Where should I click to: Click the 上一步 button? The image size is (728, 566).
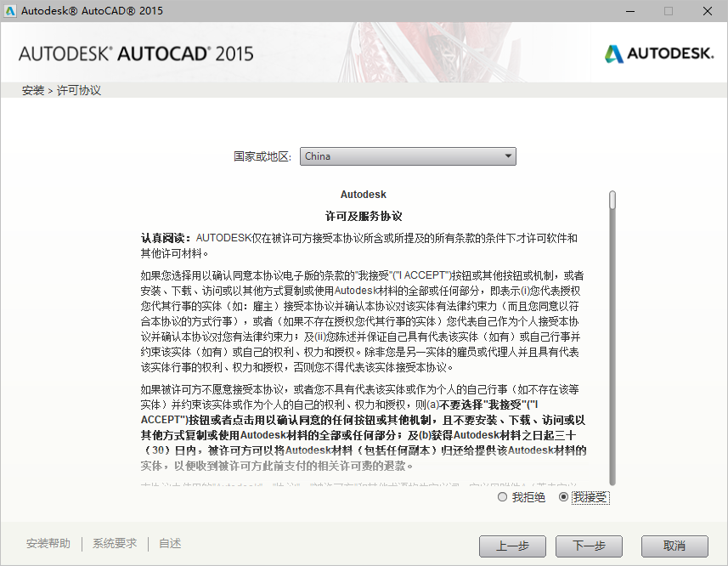tap(512, 546)
